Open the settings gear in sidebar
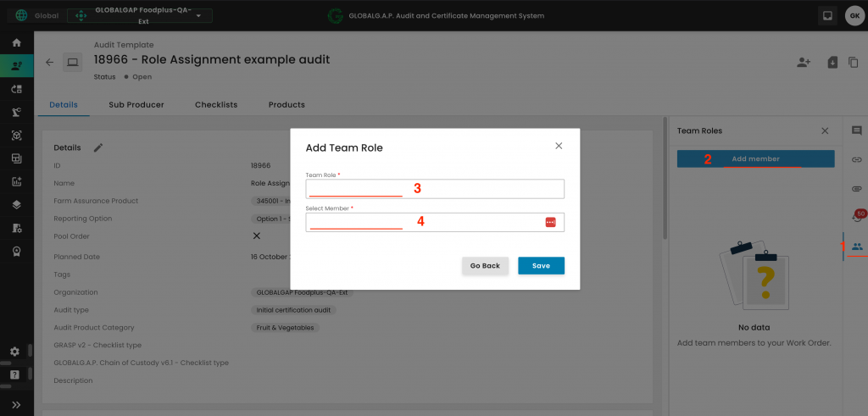Screen dimensions: 868x416 click(x=14, y=352)
